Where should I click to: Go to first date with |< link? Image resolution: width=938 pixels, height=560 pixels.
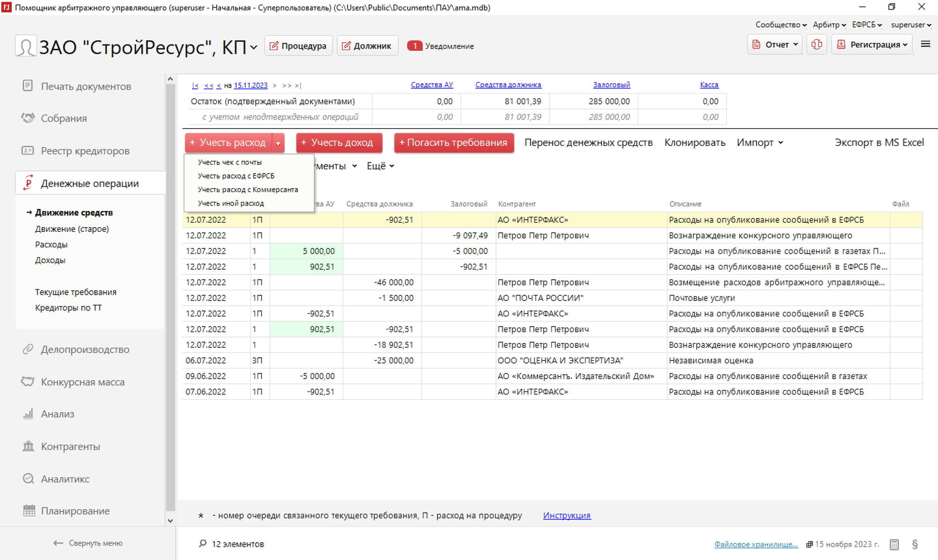click(195, 85)
